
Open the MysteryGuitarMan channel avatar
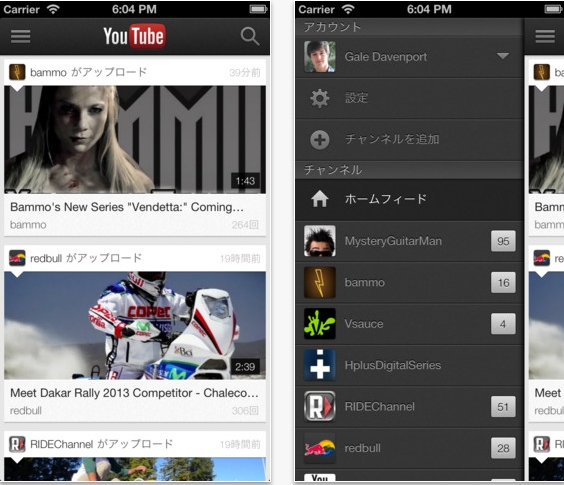pyautogui.click(x=320, y=241)
